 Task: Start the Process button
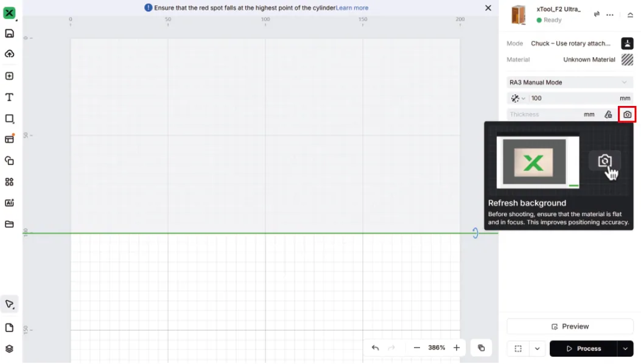(x=583, y=348)
